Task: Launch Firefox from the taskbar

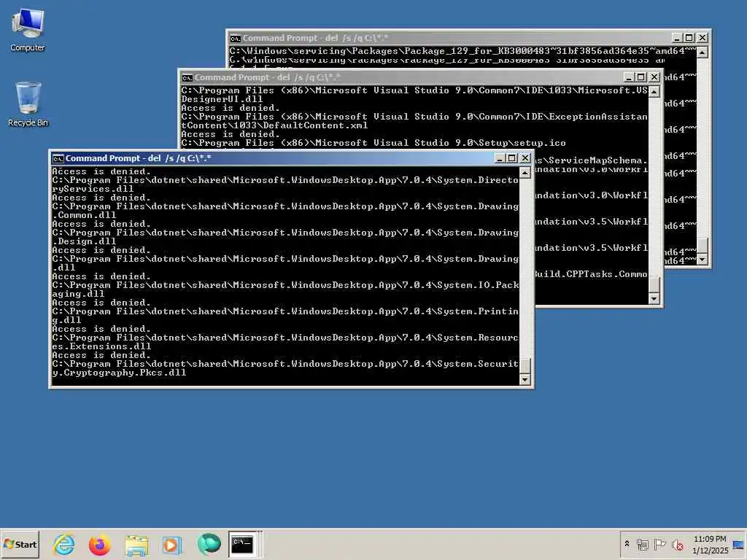Action: click(x=99, y=544)
